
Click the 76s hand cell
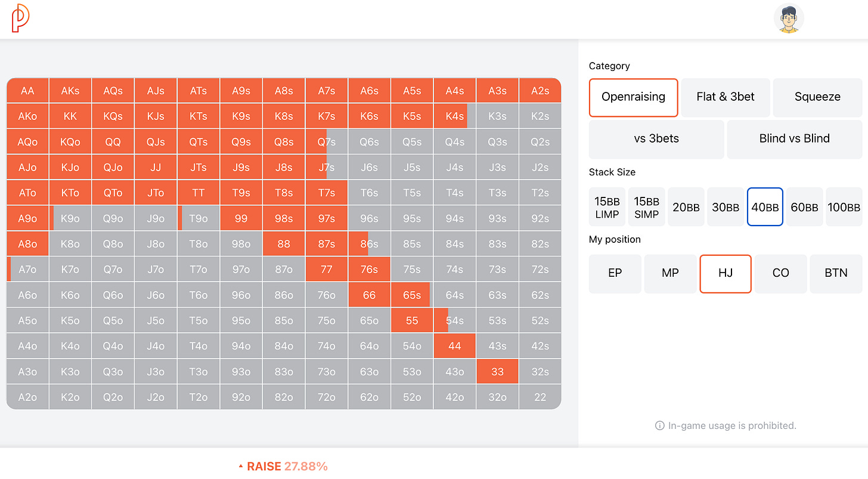[369, 269]
